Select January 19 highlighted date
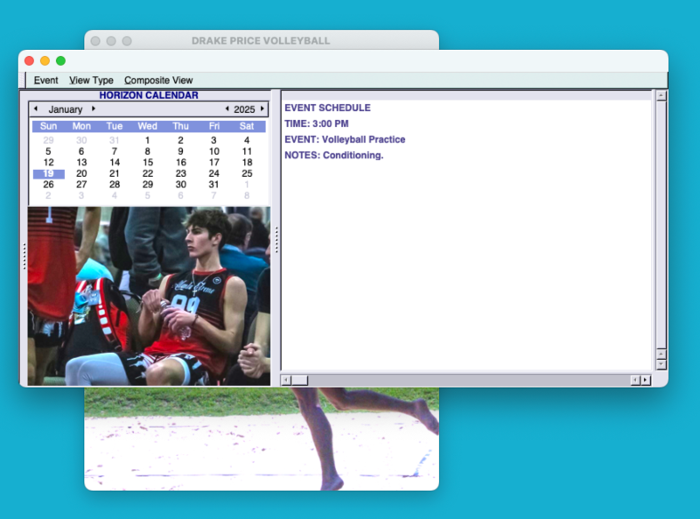Image resolution: width=700 pixels, height=519 pixels. pos(49,173)
